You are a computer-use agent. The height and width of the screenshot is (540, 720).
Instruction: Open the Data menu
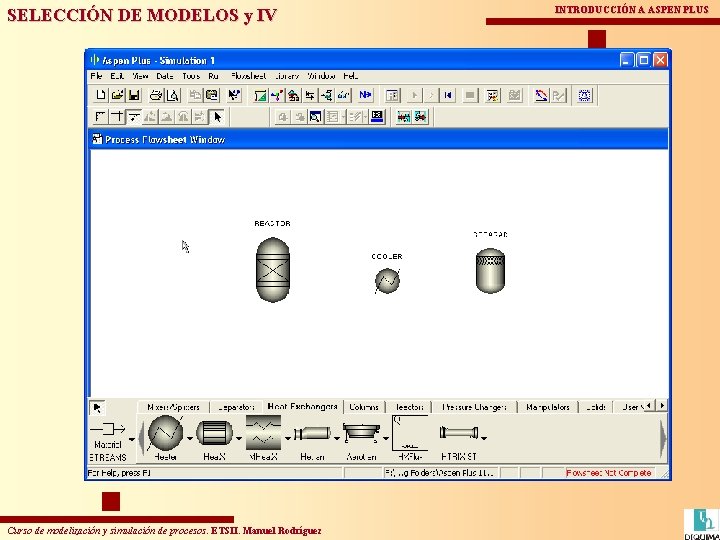click(164, 76)
